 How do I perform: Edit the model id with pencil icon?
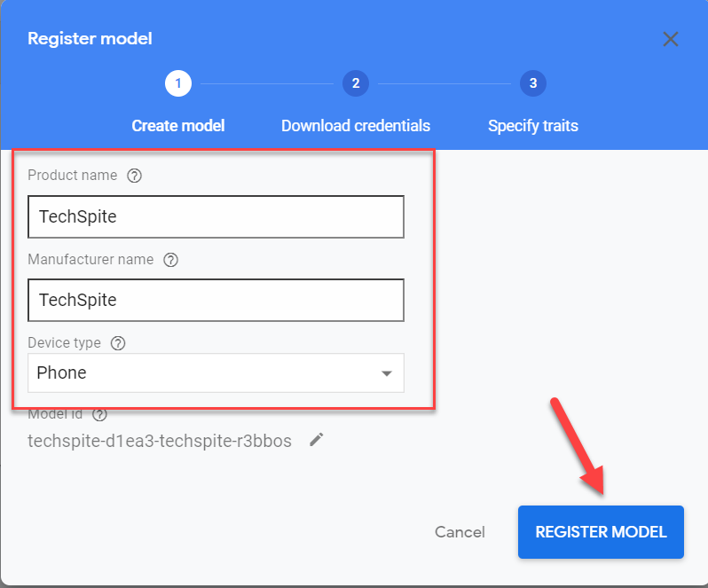[316, 440]
